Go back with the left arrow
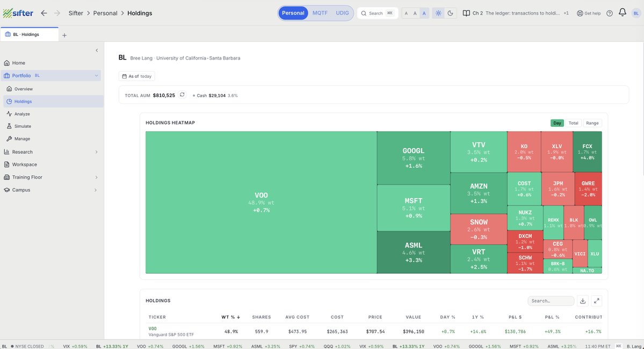The height and width of the screenshot is (349, 644). coord(44,13)
